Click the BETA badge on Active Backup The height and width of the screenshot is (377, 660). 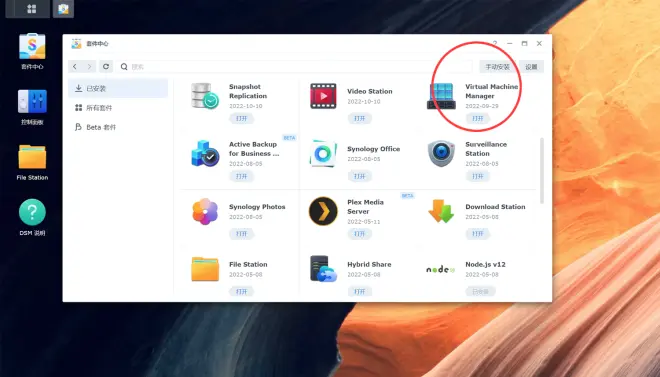289,138
